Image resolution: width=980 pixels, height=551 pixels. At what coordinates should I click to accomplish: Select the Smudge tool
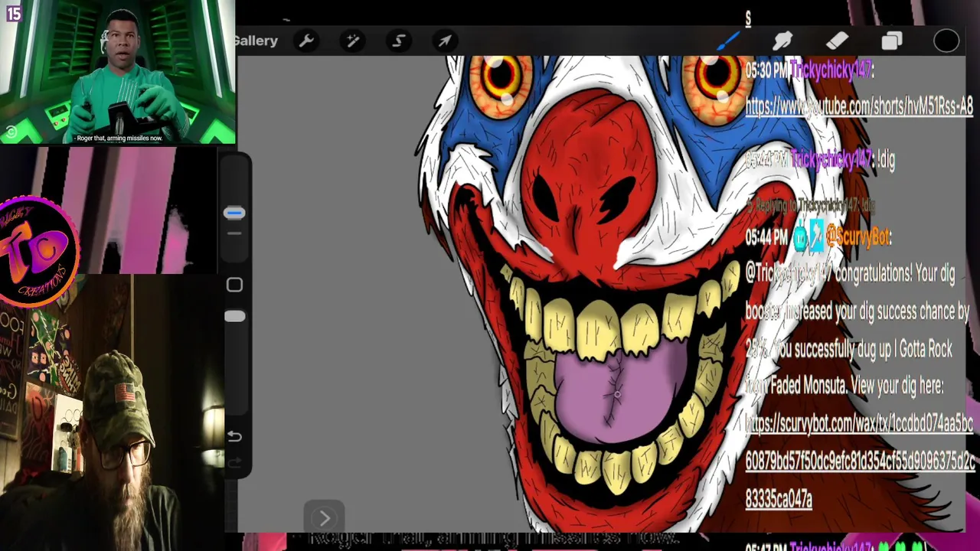782,41
